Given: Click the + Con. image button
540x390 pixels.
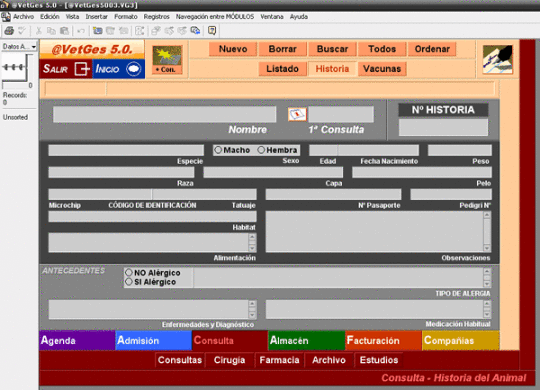Looking at the screenshot, I should (167, 59).
